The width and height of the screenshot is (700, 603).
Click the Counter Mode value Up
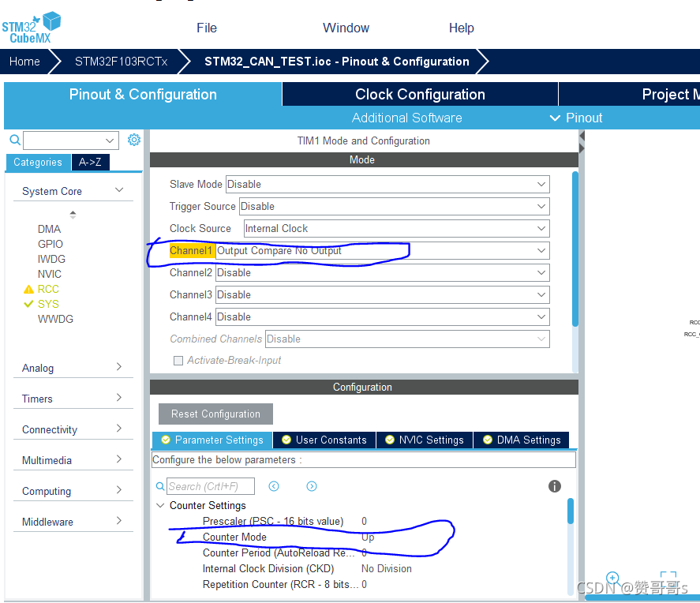coord(368,537)
